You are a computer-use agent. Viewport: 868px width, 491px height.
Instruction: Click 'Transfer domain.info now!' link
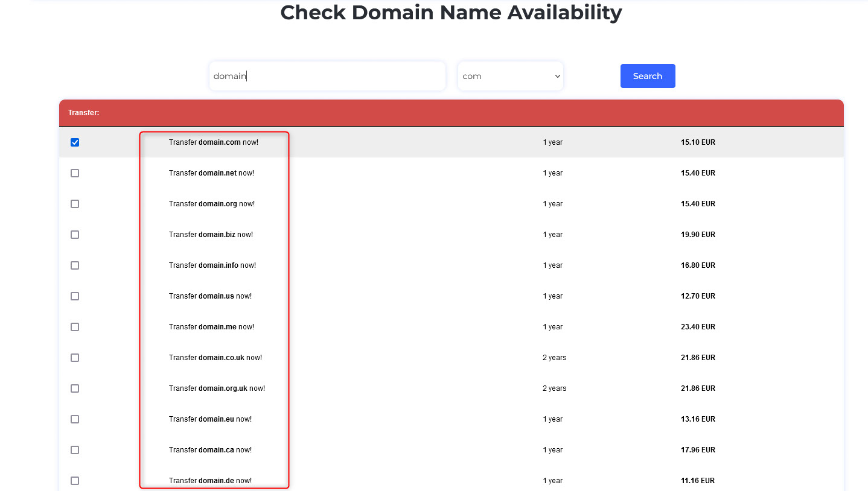[x=212, y=265]
